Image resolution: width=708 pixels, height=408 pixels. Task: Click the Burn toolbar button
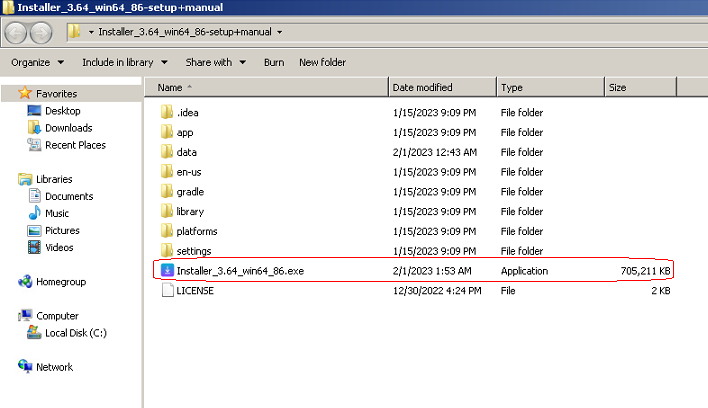click(274, 62)
